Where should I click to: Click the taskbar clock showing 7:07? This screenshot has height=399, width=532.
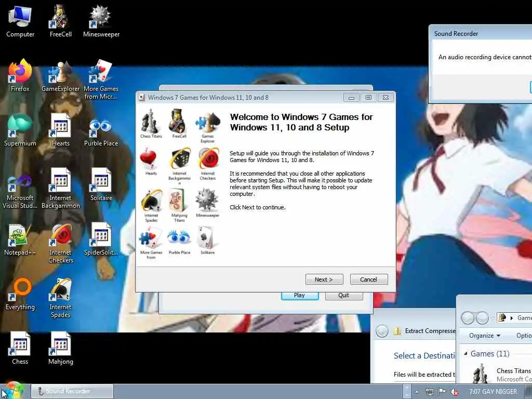tap(493, 392)
